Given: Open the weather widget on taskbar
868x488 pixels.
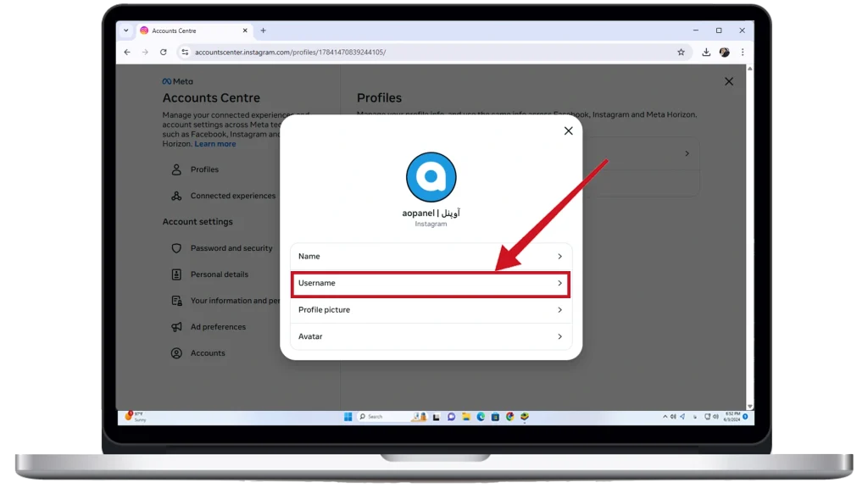Looking at the screenshot, I should click(x=136, y=417).
